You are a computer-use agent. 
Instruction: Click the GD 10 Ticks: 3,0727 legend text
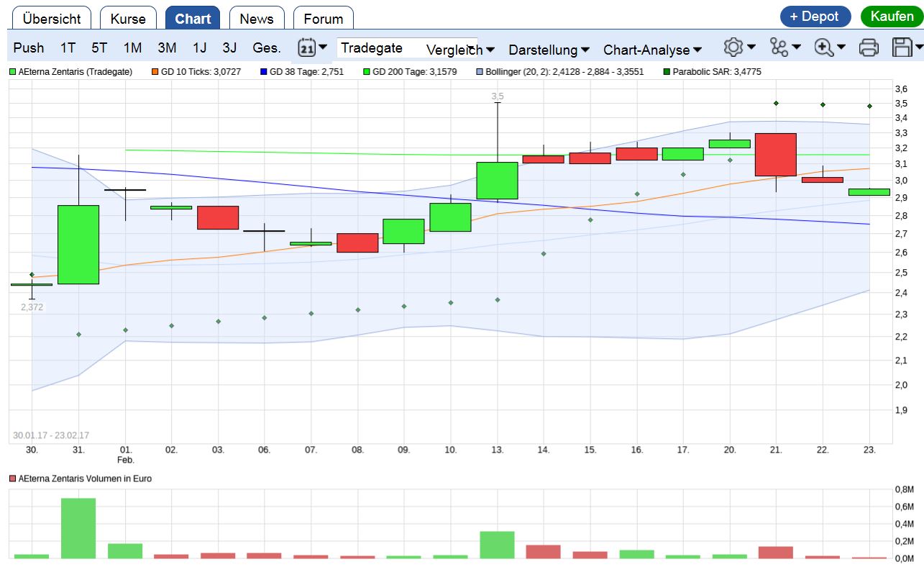coord(201,72)
